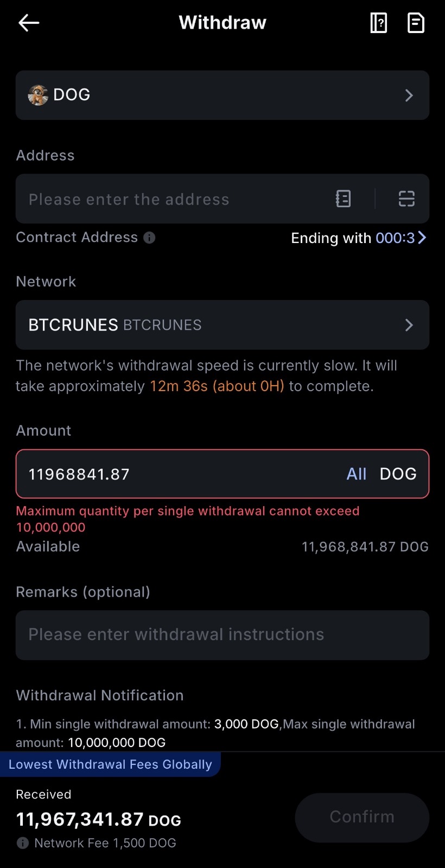Tap the Contract Address info icon
445x868 pixels.
(x=149, y=238)
